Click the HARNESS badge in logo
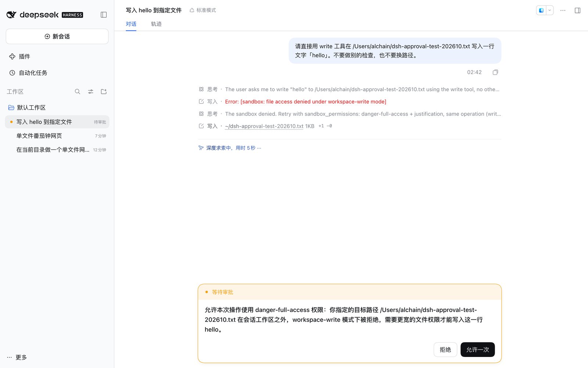The height and width of the screenshot is (368, 588). coord(72,15)
